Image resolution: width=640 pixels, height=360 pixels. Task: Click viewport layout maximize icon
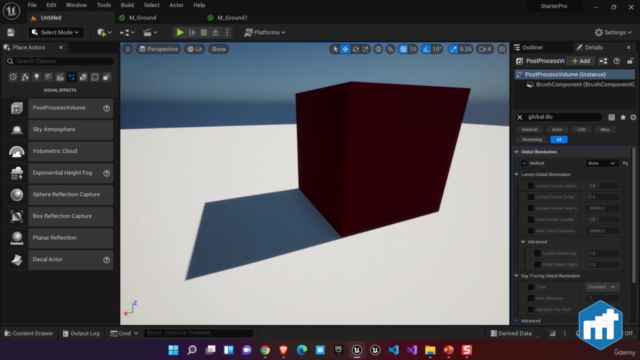pyautogui.click(x=502, y=49)
